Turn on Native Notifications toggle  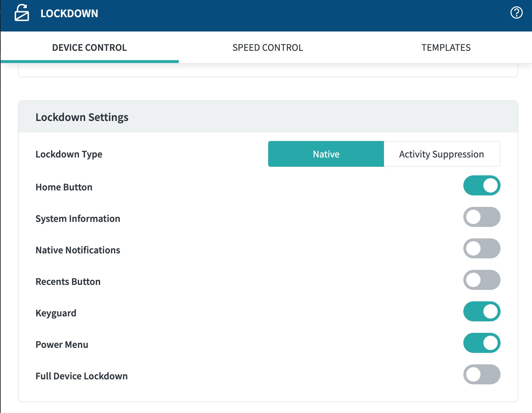click(x=482, y=248)
